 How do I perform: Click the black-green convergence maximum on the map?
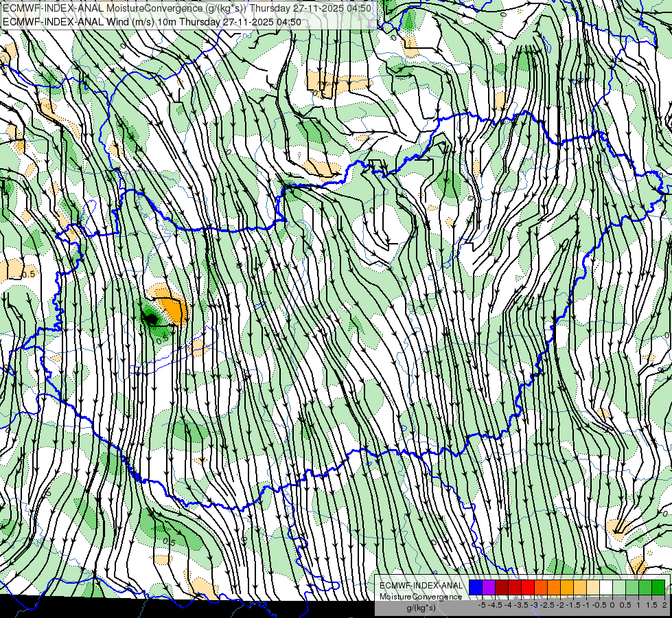tap(150, 319)
